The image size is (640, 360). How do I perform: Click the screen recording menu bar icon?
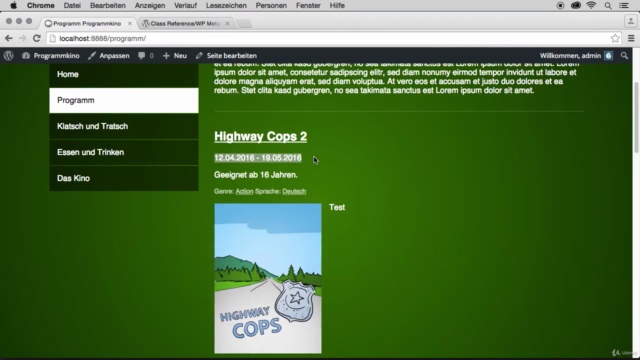coord(560,5)
